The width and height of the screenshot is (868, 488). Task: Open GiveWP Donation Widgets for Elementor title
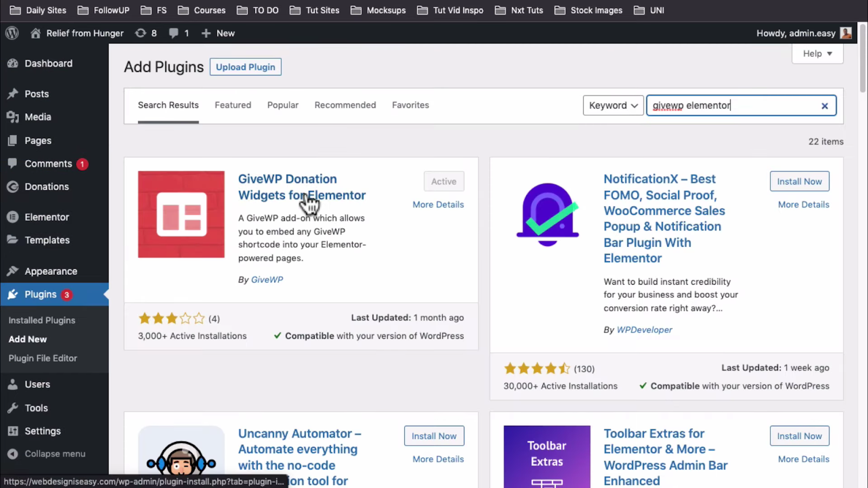[302, 187]
